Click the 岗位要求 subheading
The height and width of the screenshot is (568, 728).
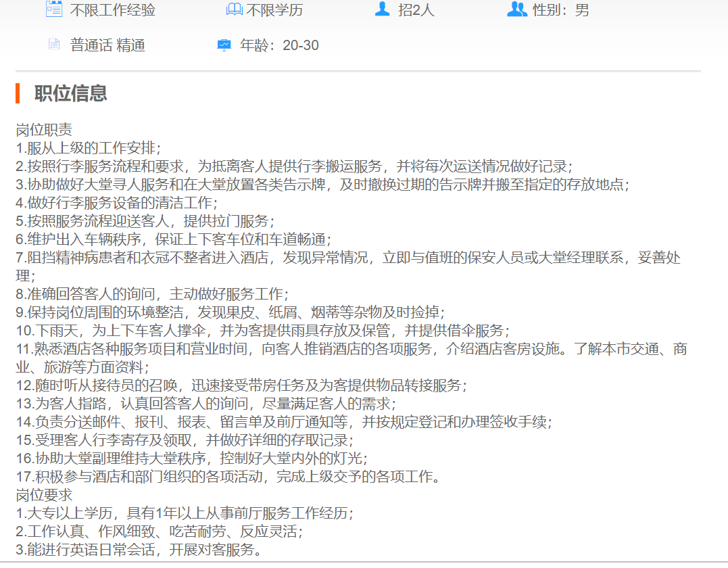[x=44, y=495]
